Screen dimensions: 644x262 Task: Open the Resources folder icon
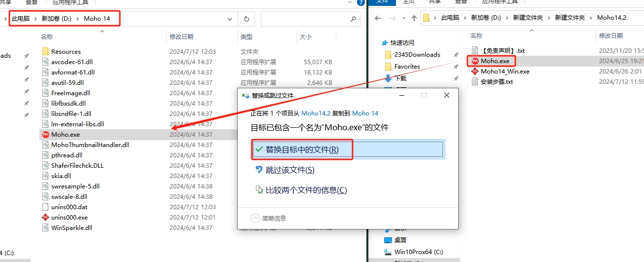click(x=45, y=51)
